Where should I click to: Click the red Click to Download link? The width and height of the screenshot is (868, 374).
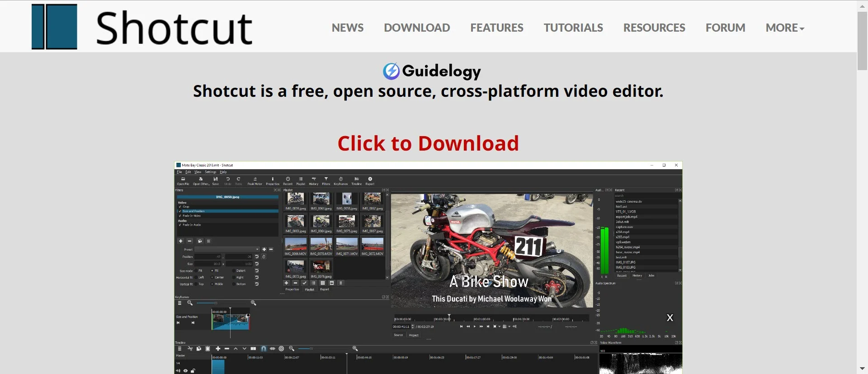click(x=428, y=143)
